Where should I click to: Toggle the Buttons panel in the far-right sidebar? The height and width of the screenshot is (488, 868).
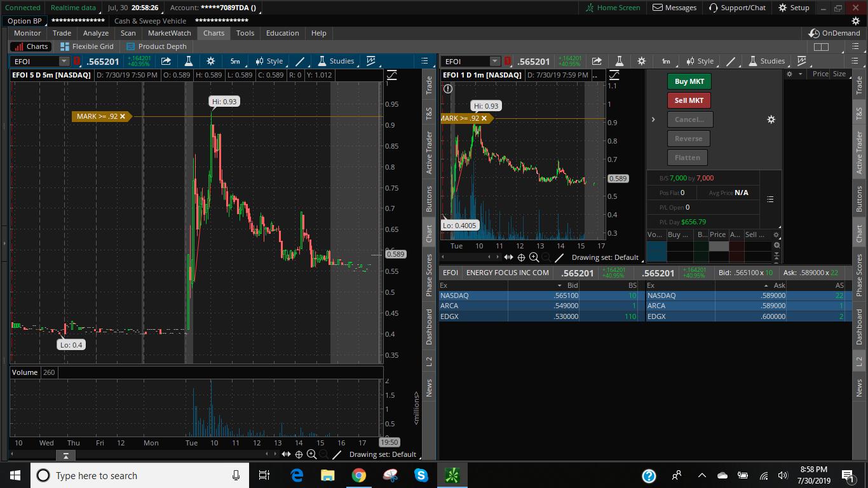(859, 199)
